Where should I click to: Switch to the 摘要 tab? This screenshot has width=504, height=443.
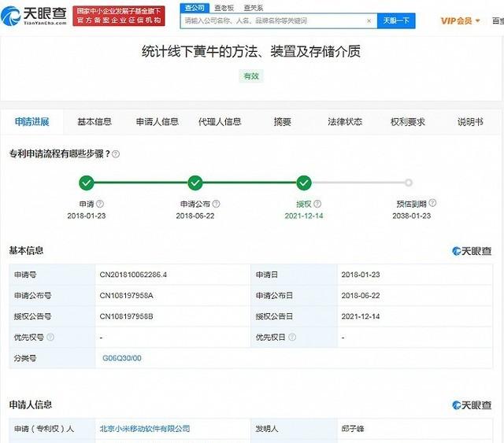282,122
